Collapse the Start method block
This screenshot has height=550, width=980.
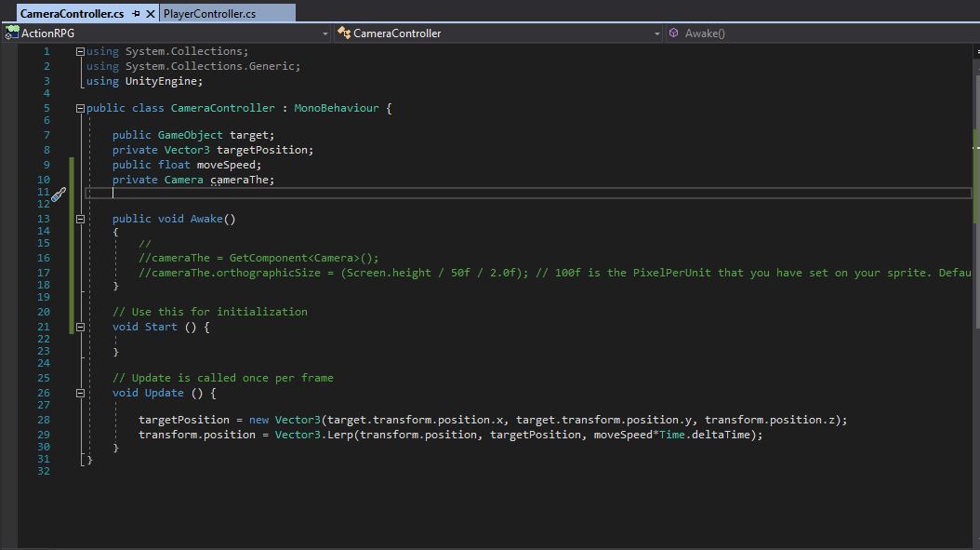click(80, 327)
